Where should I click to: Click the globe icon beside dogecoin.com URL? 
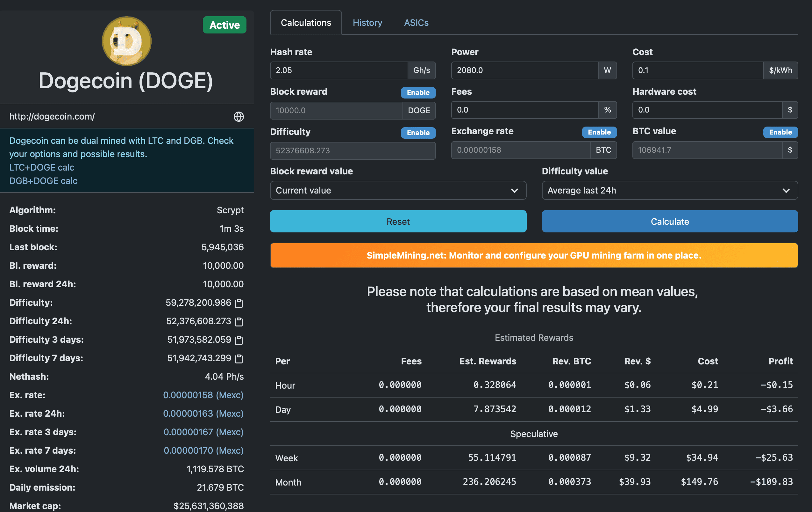239,116
